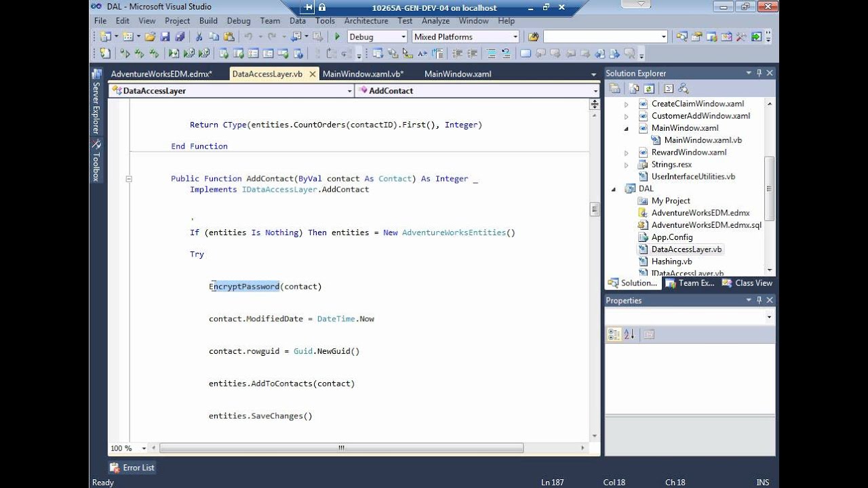Click the Save All icon
The image size is (868, 488).
point(180,37)
